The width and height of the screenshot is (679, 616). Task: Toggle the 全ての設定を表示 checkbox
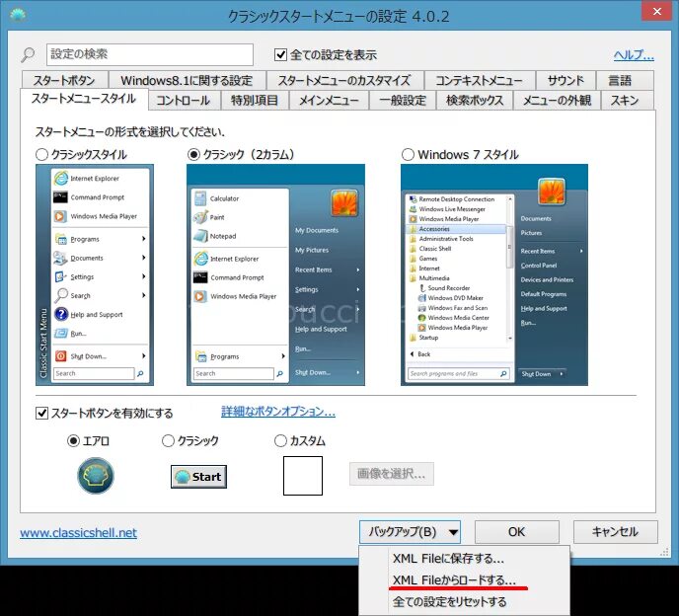(280, 54)
